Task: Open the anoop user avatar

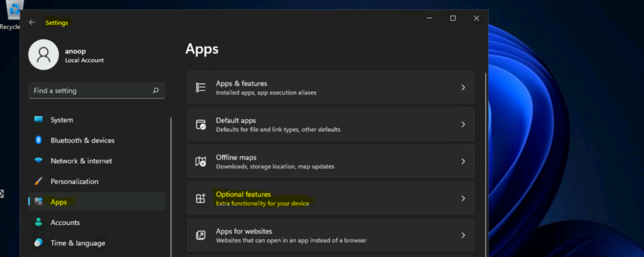Action: (43, 55)
